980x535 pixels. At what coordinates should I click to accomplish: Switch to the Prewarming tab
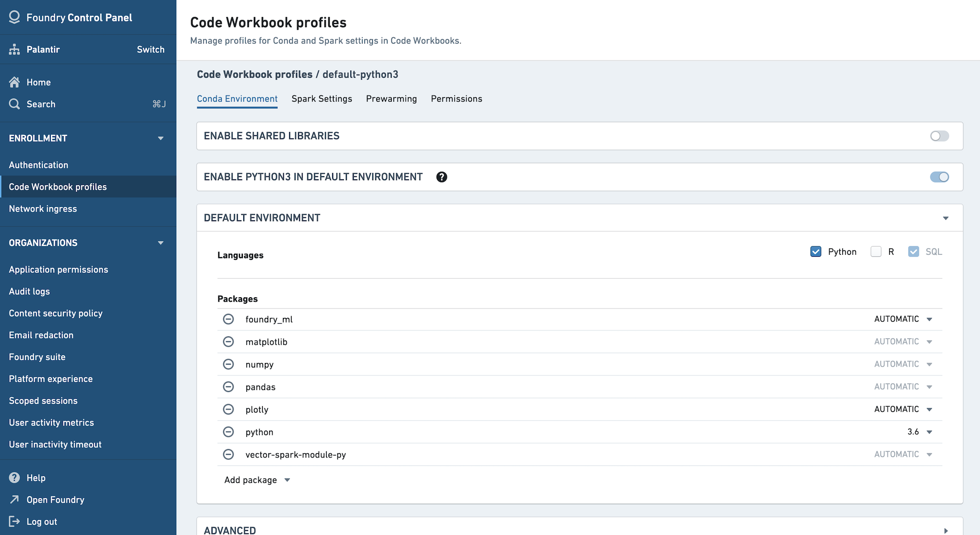click(391, 99)
